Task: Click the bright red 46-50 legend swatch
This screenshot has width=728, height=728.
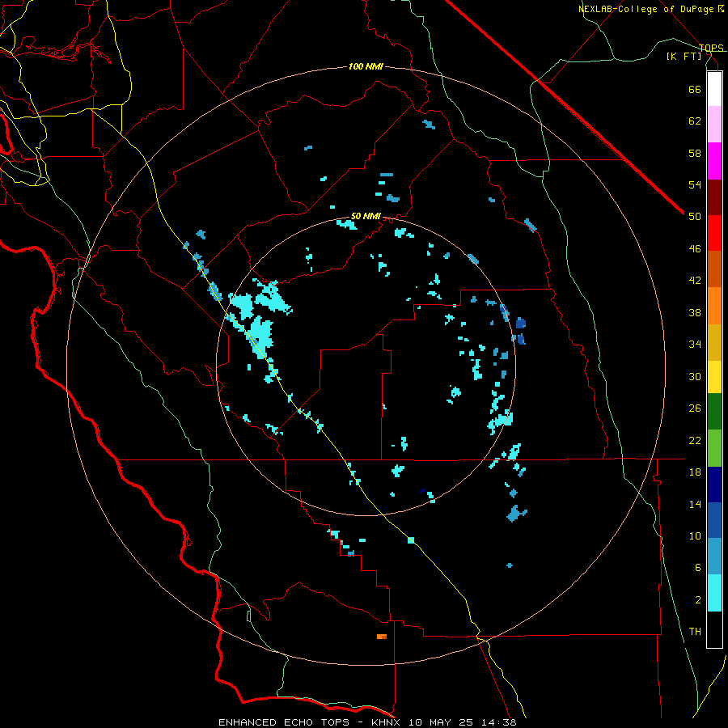Action: (x=714, y=233)
